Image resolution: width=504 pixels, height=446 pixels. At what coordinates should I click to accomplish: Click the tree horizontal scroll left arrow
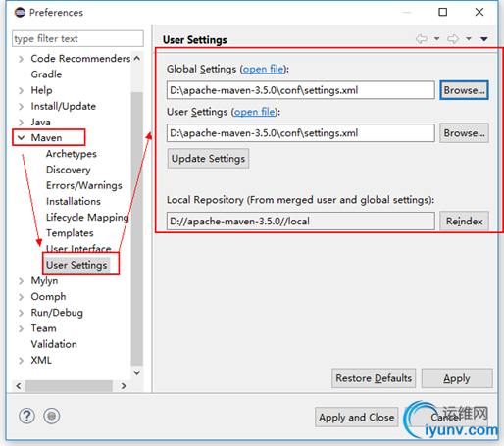pos(19,386)
